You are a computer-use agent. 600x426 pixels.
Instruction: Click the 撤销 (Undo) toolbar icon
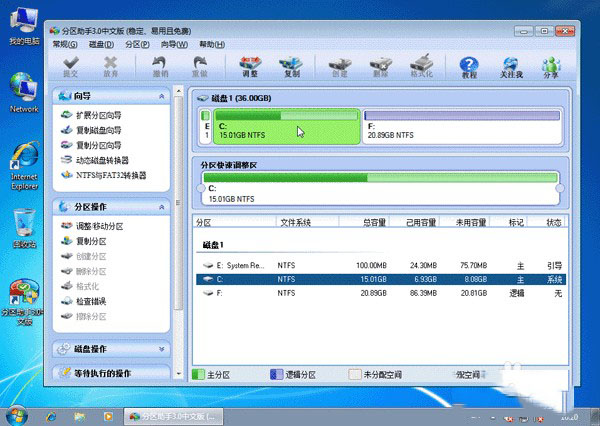click(160, 66)
